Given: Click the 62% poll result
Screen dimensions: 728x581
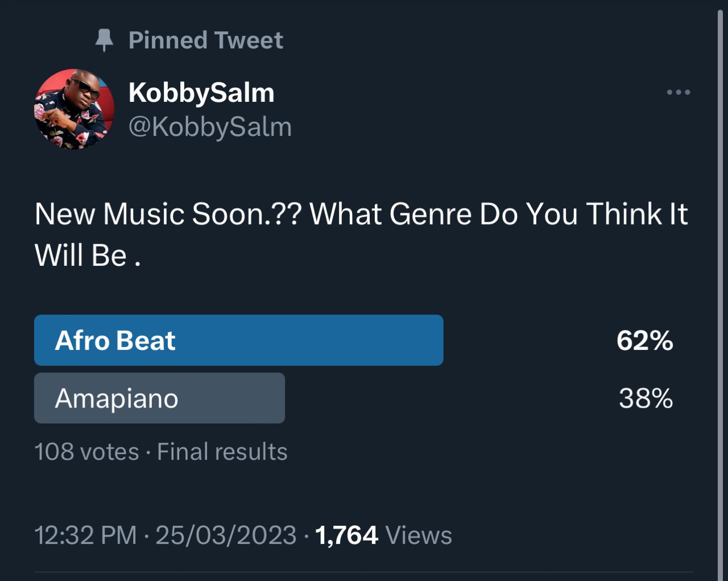Looking at the screenshot, I should [645, 341].
